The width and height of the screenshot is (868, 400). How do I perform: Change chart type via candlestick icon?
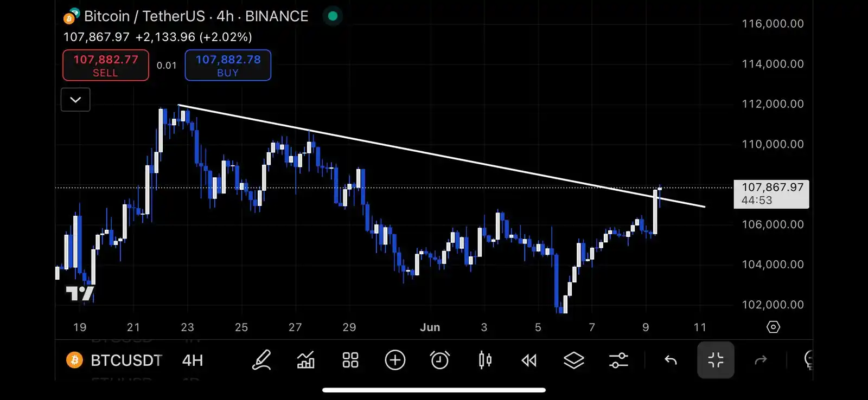tap(485, 360)
